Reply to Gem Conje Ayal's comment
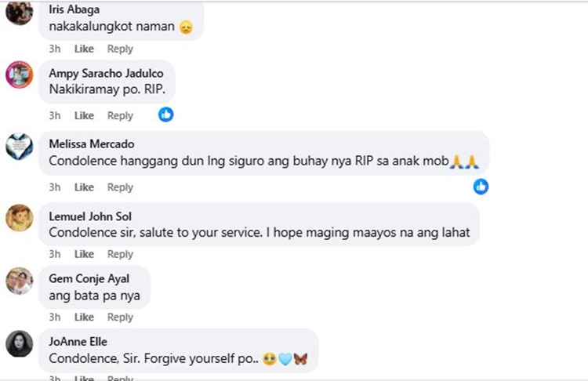 [120, 317]
